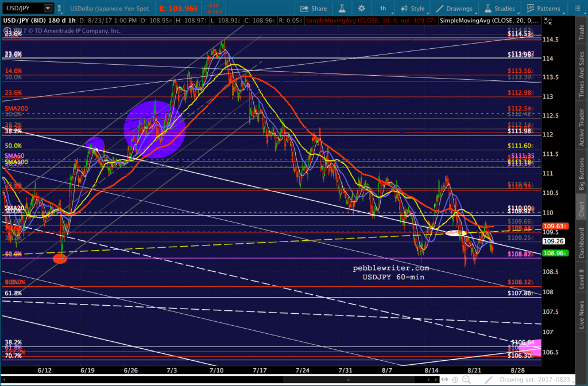Click the SMA200 level label
Screen dimensions: 588x386
[16, 108]
